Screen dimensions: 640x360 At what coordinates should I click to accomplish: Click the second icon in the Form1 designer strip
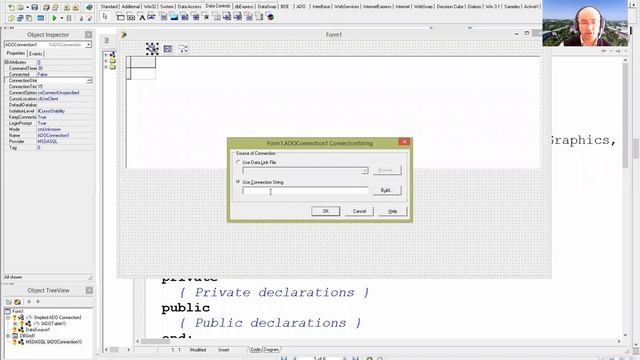point(168,49)
